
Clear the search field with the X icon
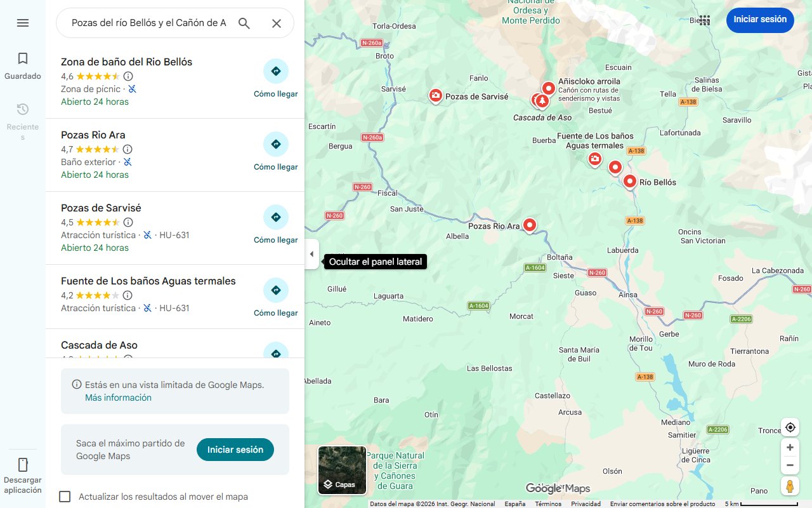[277, 22]
